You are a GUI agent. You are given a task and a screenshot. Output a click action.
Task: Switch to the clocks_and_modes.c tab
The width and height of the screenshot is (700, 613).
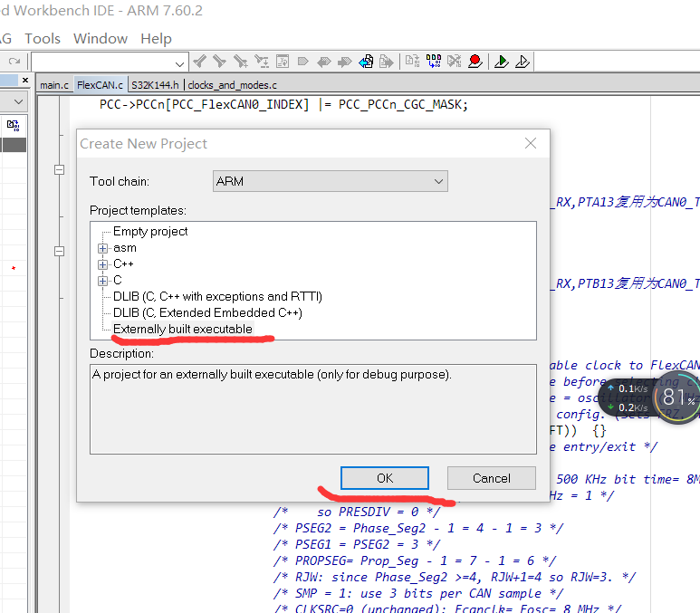(x=232, y=85)
